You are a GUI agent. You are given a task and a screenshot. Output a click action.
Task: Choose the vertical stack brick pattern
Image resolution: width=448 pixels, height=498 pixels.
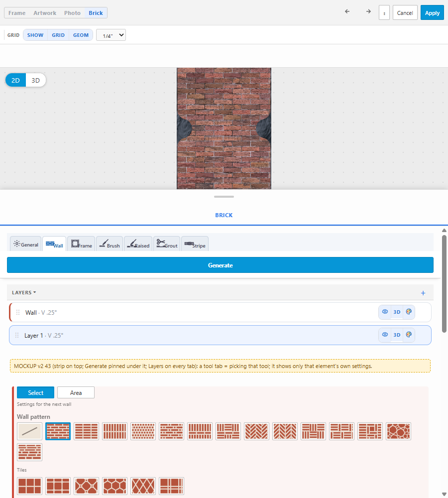click(114, 431)
